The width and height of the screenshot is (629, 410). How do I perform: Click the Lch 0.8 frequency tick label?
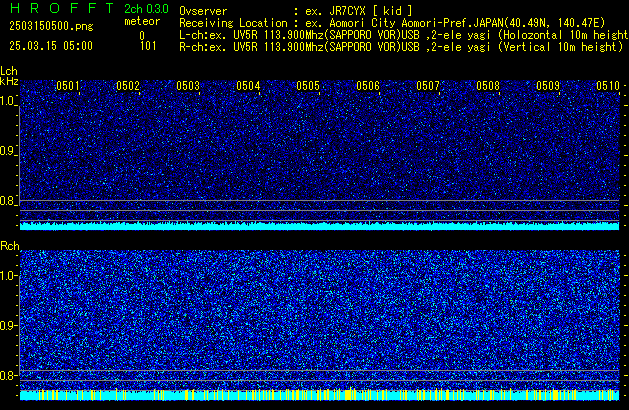tap(8, 201)
